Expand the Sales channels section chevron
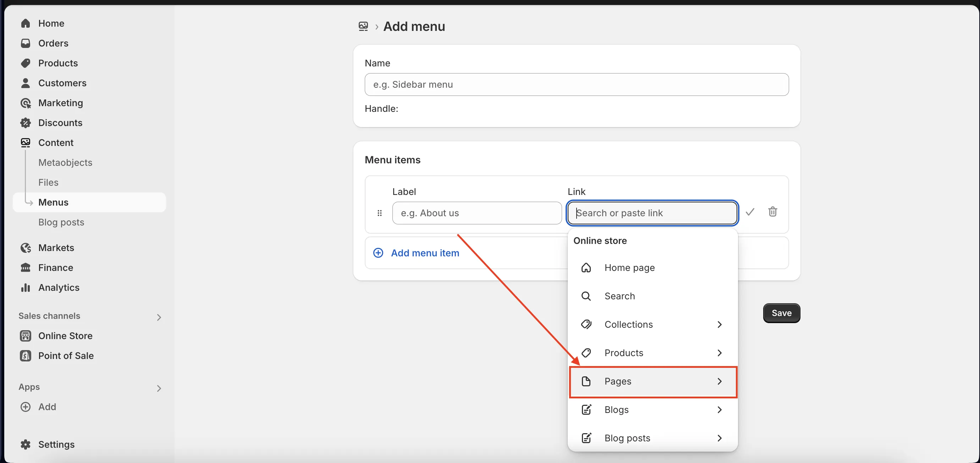Image resolution: width=980 pixels, height=463 pixels. point(159,317)
